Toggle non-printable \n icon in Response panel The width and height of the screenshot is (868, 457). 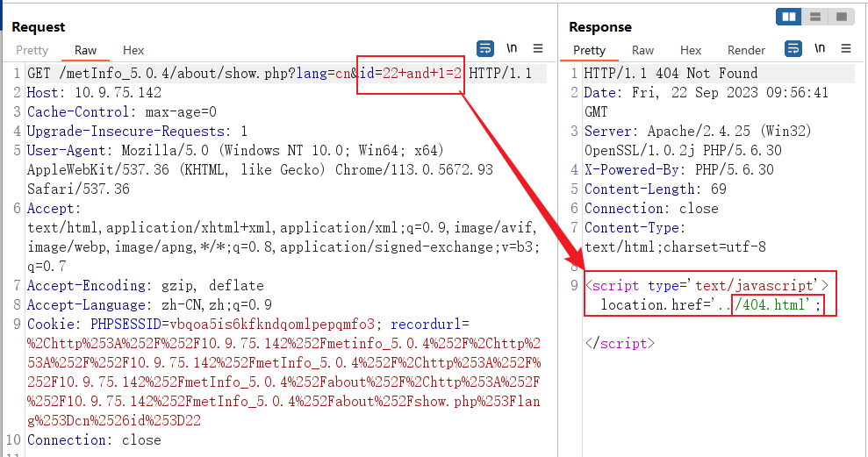point(820,49)
